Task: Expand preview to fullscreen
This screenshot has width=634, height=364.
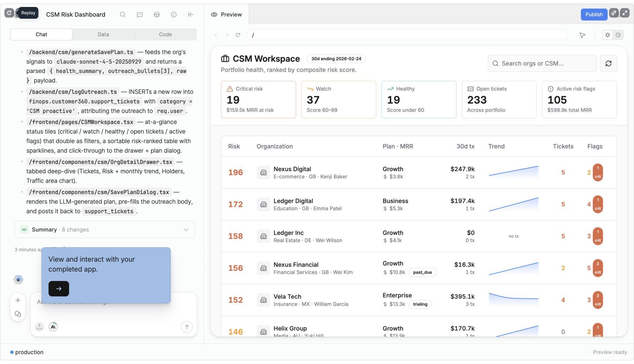Action: pos(625,13)
